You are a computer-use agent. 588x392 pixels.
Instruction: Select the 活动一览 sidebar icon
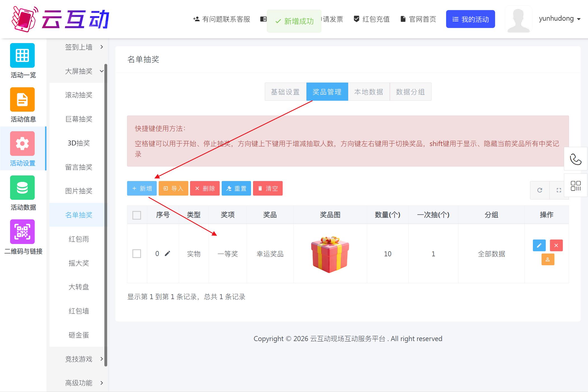pos(22,56)
